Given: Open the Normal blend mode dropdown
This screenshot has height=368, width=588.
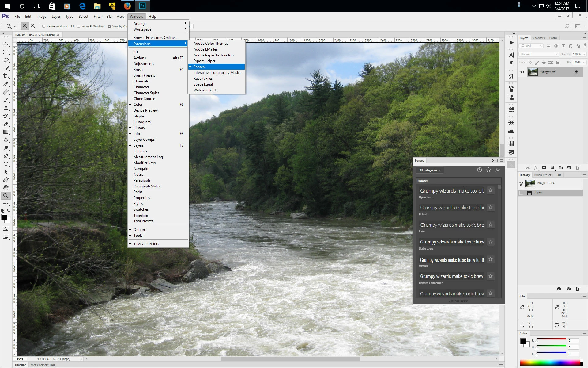Looking at the screenshot, I should [538, 54].
